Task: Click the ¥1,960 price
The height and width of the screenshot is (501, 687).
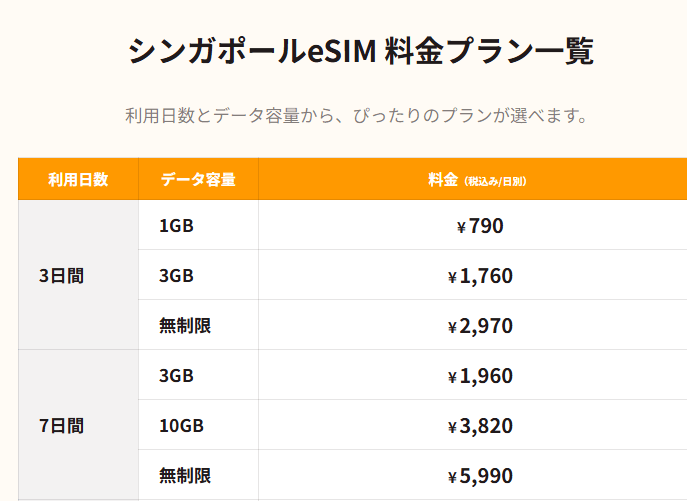Action: coord(480,376)
